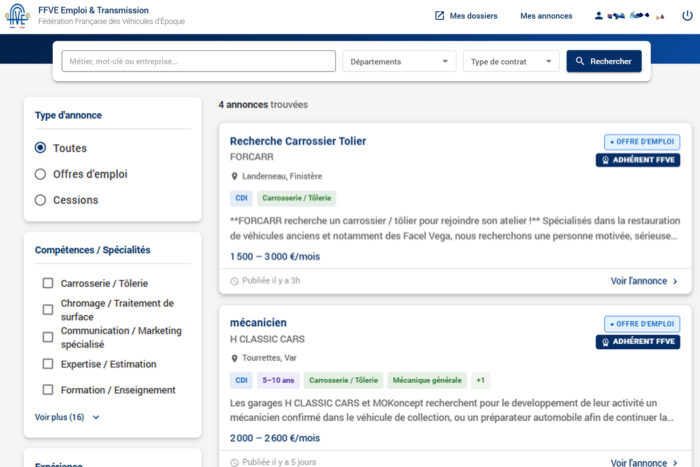The width and height of the screenshot is (700, 467).
Task: Click the 1 500 – 3 000 €/mois salary
Action: (x=275, y=256)
